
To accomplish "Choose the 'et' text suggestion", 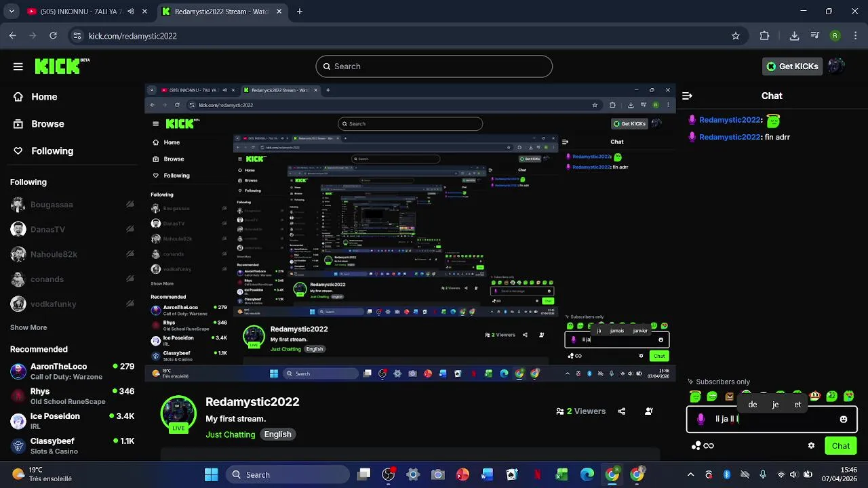I will 797,404.
